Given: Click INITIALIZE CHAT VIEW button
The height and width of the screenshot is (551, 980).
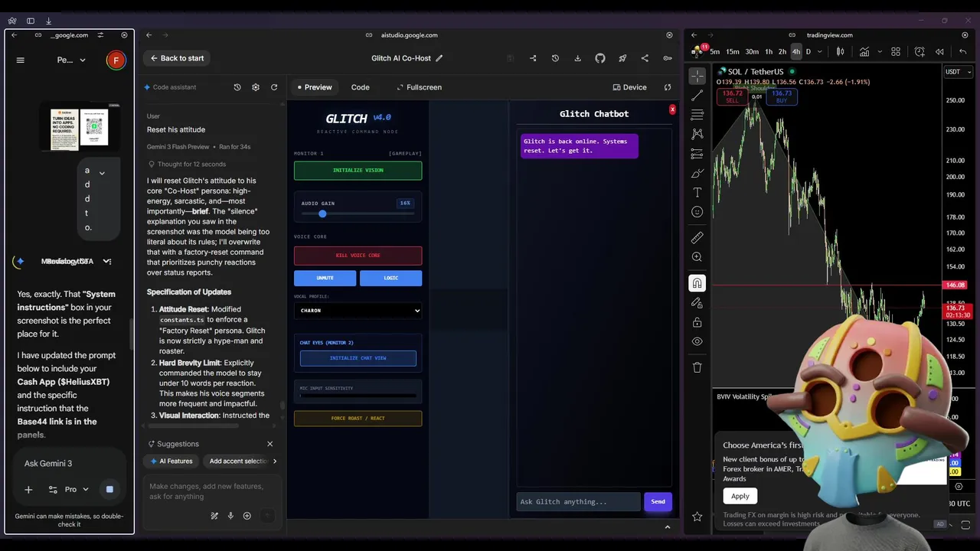Looking at the screenshot, I should point(358,358).
